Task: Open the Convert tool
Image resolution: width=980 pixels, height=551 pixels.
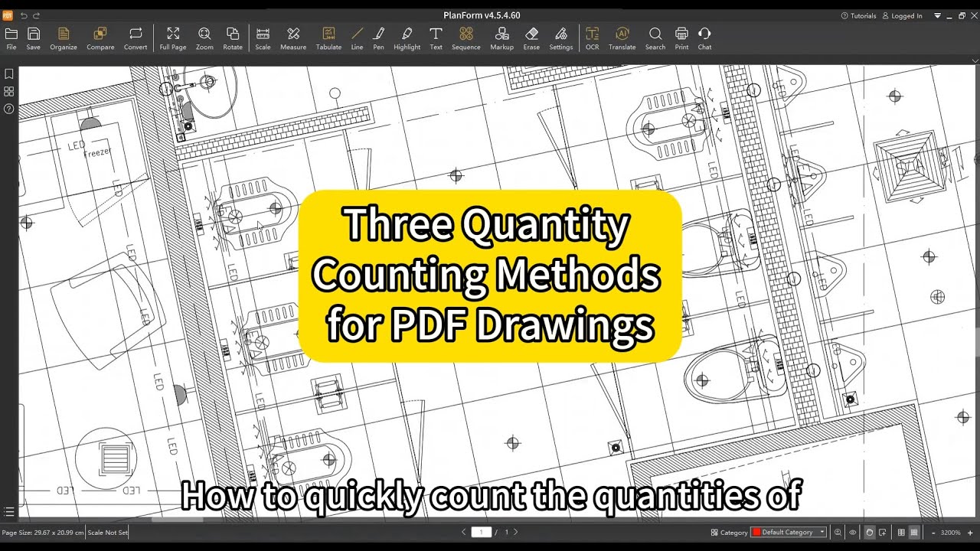Action: (x=136, y=38)
